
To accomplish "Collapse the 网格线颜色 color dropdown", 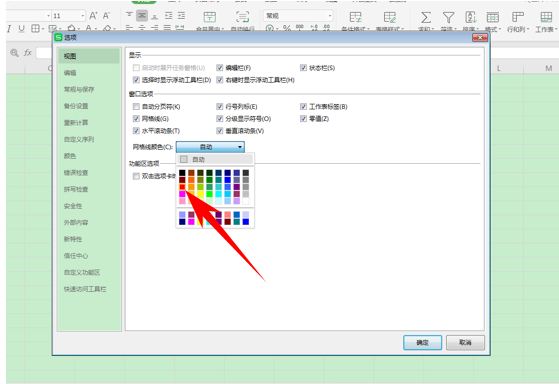I will 210,147.
